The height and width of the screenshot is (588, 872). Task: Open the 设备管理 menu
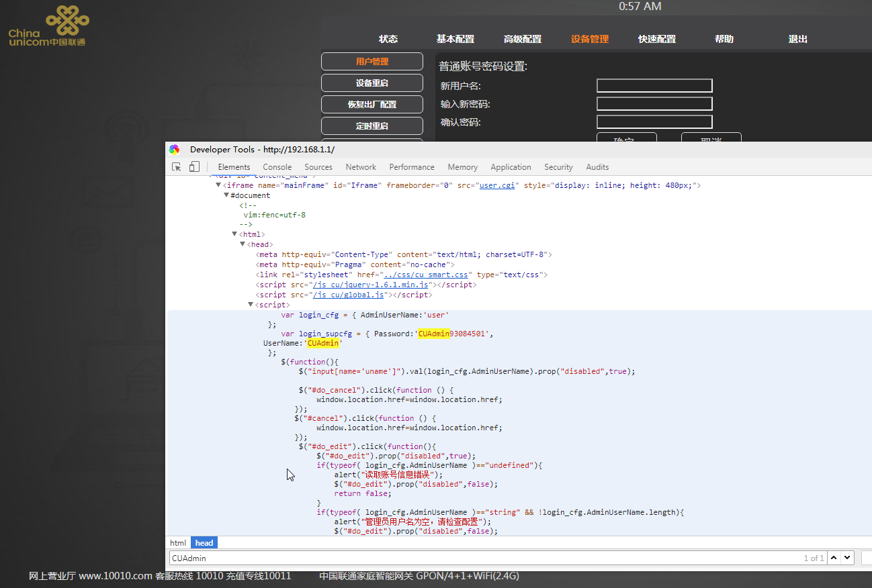click(590, 39)
